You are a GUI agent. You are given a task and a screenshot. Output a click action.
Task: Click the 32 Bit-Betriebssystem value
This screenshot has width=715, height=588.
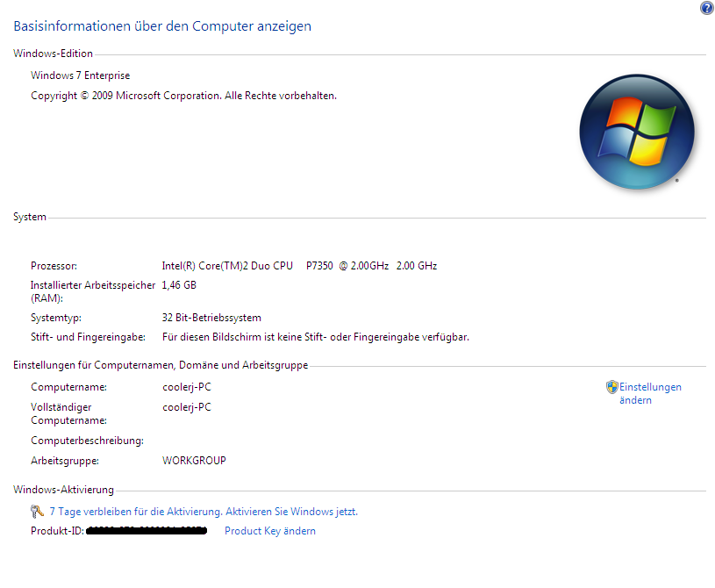pyautogui.click(x=211, y=318)
